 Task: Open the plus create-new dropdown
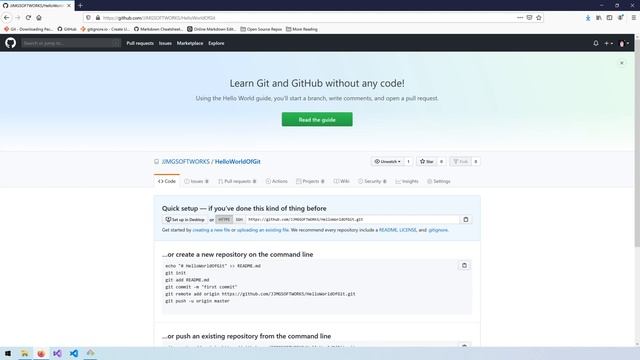[x=609, y=43]
